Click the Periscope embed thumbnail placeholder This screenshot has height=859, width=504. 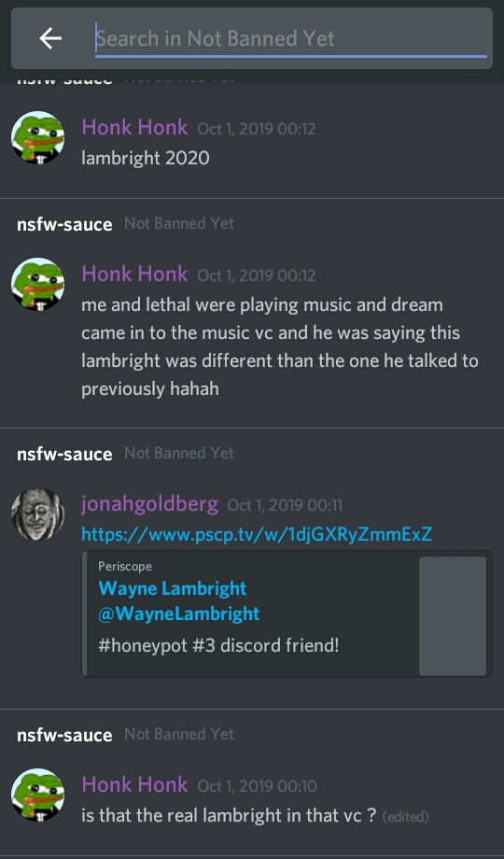tap(453, 615)
